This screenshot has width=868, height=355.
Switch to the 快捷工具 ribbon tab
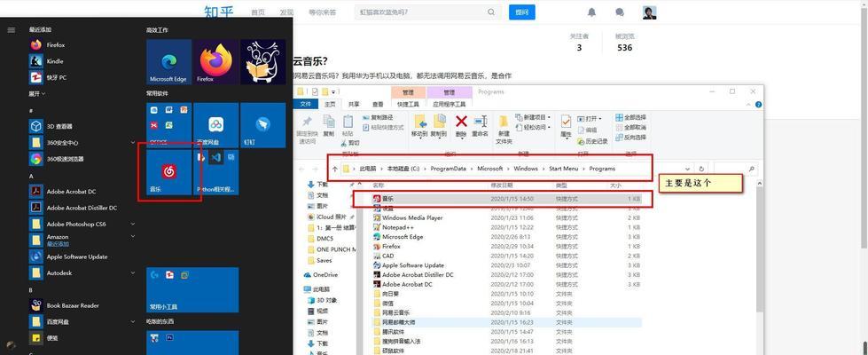click(408, 104)
